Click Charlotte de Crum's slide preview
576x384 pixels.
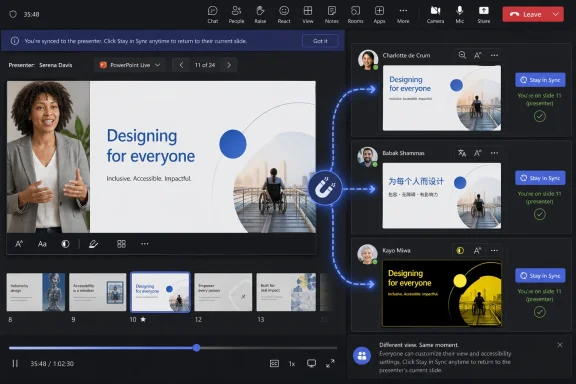[442, 98]
